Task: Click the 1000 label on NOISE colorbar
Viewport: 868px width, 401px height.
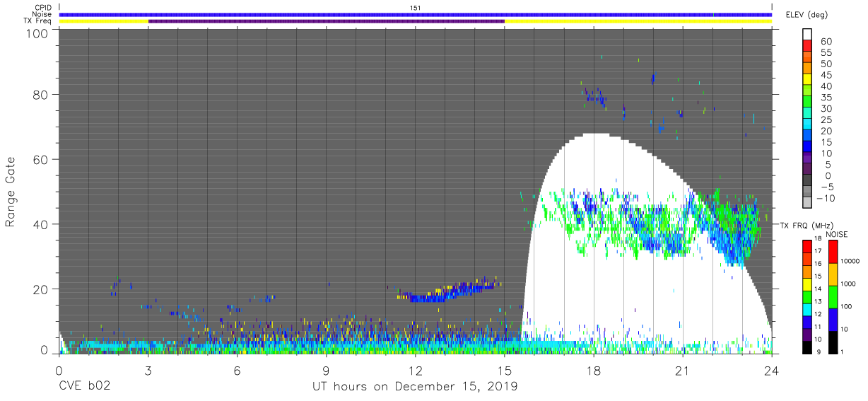Action: [x=850, y=284]
